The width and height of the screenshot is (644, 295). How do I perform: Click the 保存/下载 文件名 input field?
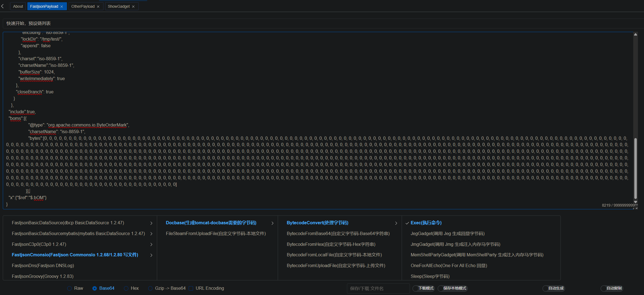point(378,288)
